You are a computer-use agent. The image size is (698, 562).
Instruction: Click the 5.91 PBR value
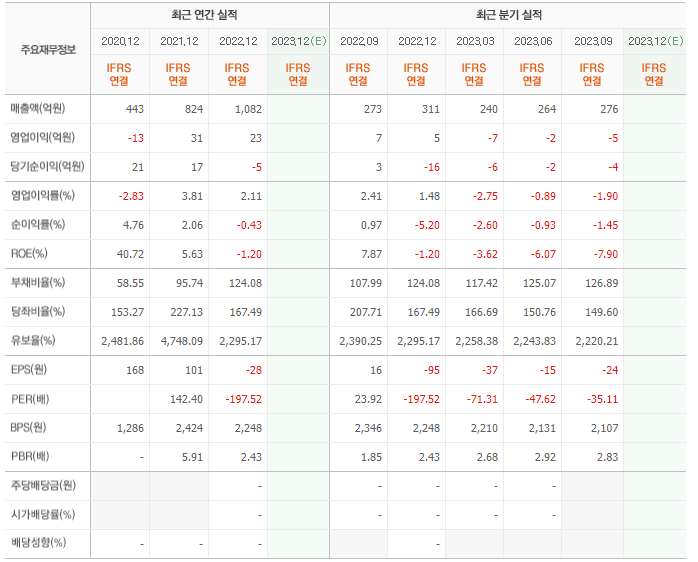click(192, 457)
